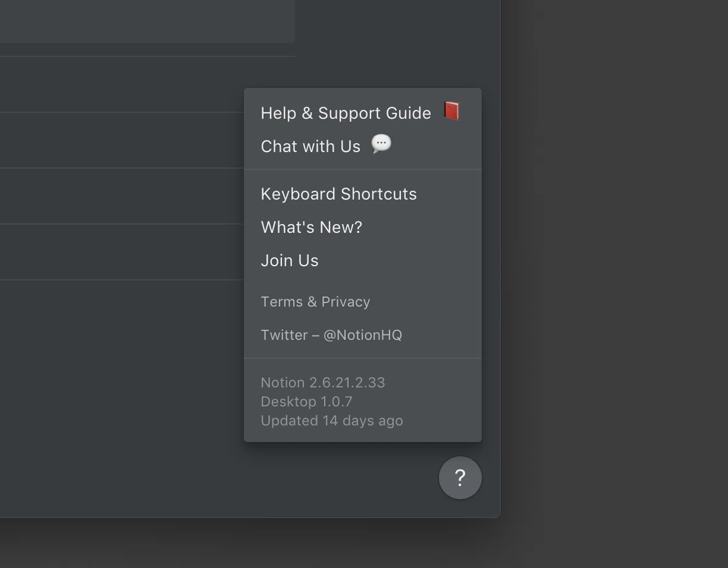Click the red book emoji icon

451,111
